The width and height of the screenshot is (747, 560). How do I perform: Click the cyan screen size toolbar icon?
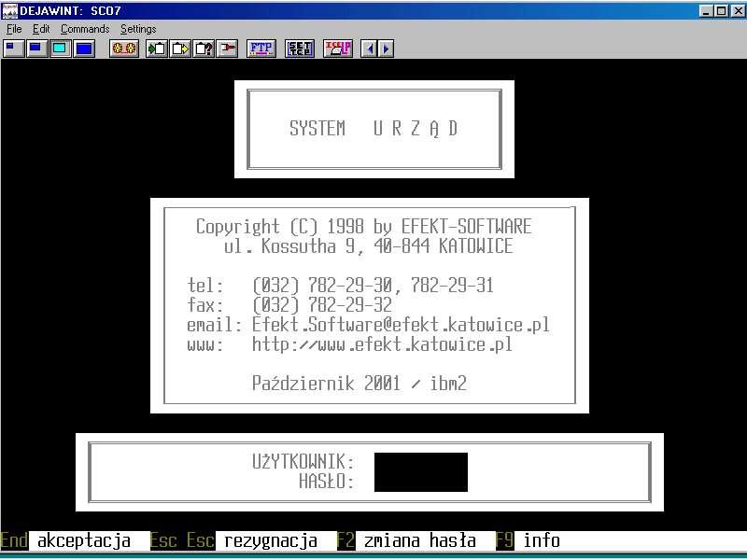[x=61, y=49]
